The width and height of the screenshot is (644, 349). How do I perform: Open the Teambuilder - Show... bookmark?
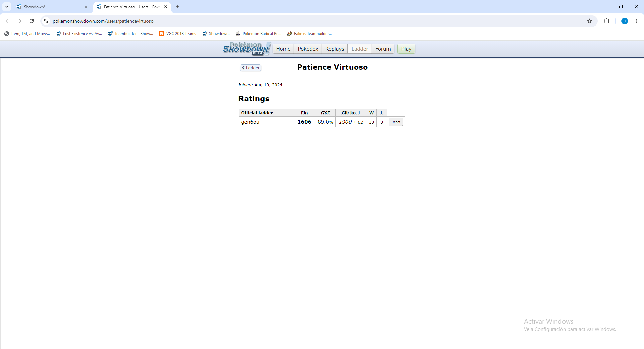coord(130,34)
